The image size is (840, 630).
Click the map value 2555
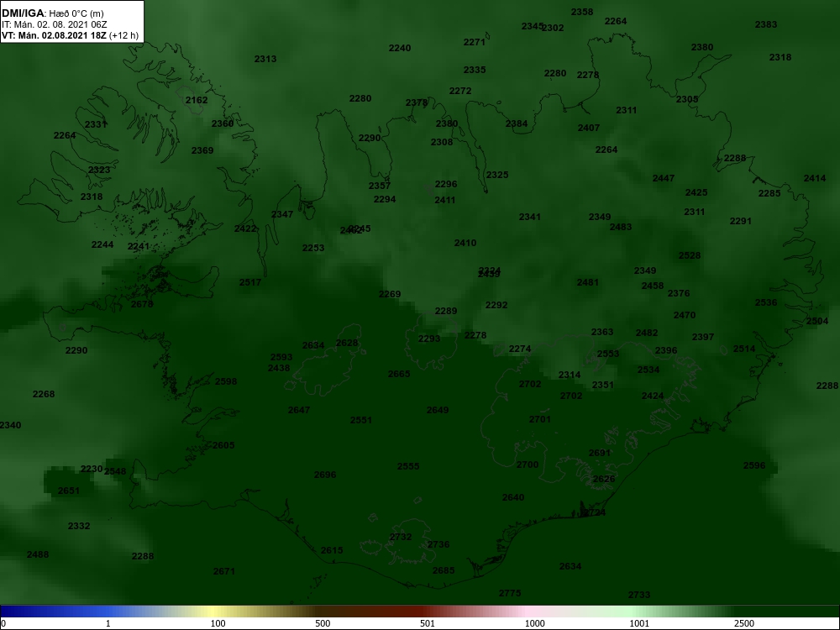tap(408, 466)
